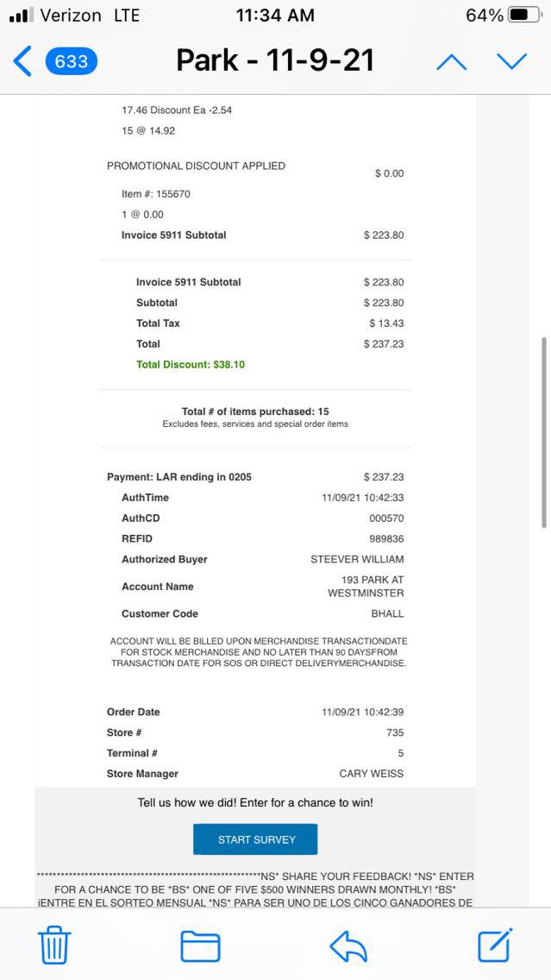551x980 pixels.
Task: Click the mail scrollbar on the right edge
Action: [x=543, y=431]
